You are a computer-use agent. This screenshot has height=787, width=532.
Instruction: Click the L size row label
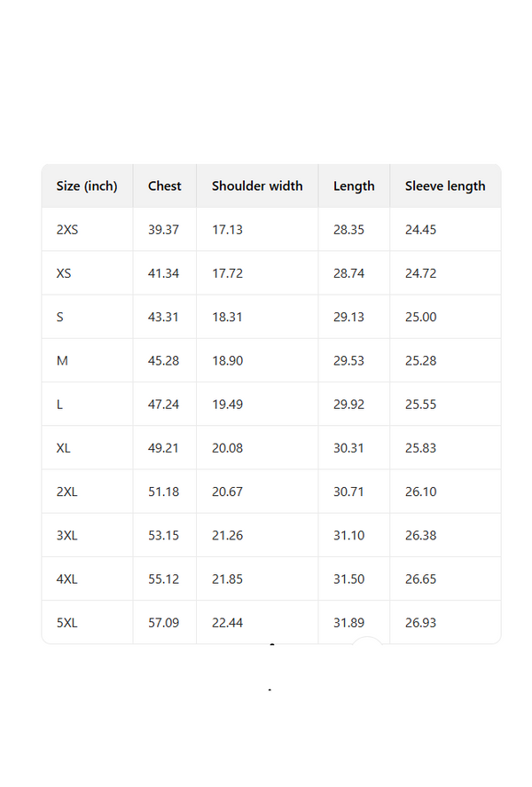coord(60,405)
